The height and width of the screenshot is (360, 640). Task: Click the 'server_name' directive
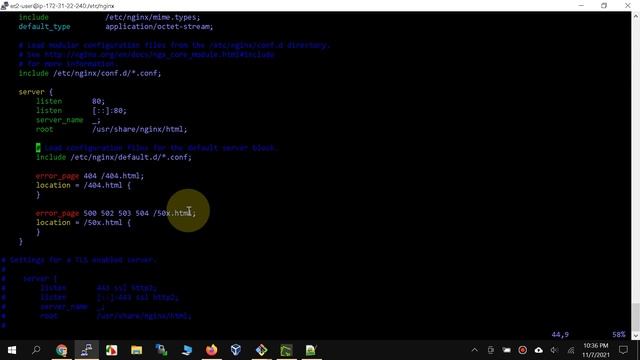60,120
